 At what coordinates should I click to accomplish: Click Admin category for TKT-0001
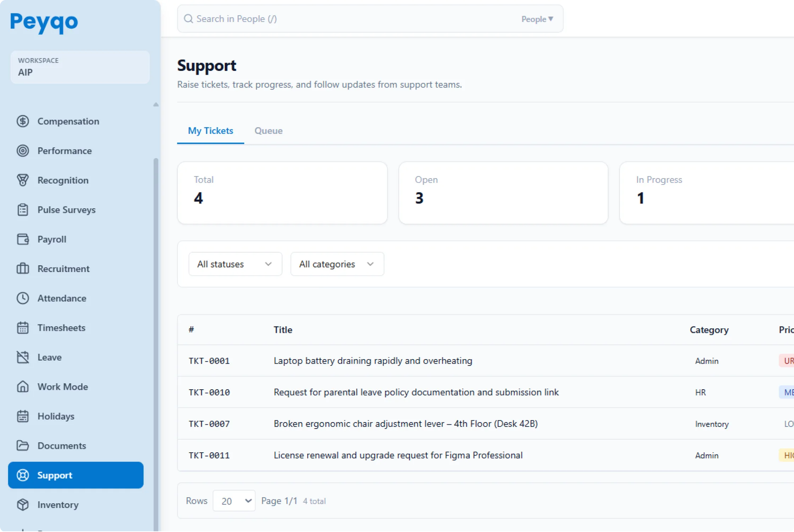coord(707,361)
